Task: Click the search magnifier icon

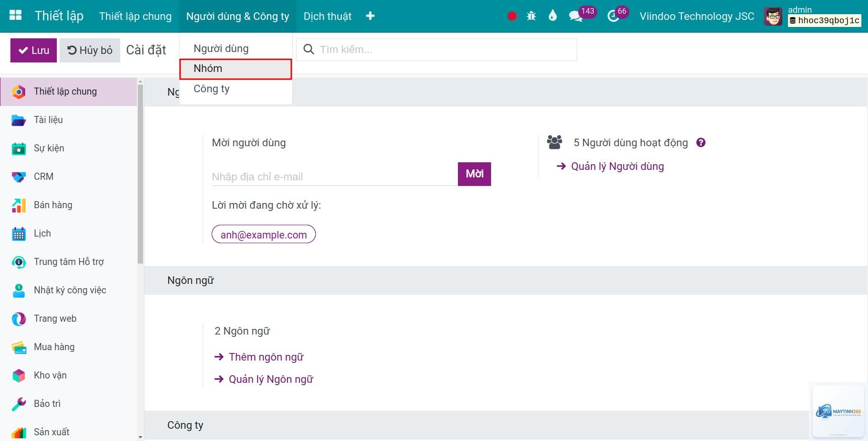Action: 308,49
